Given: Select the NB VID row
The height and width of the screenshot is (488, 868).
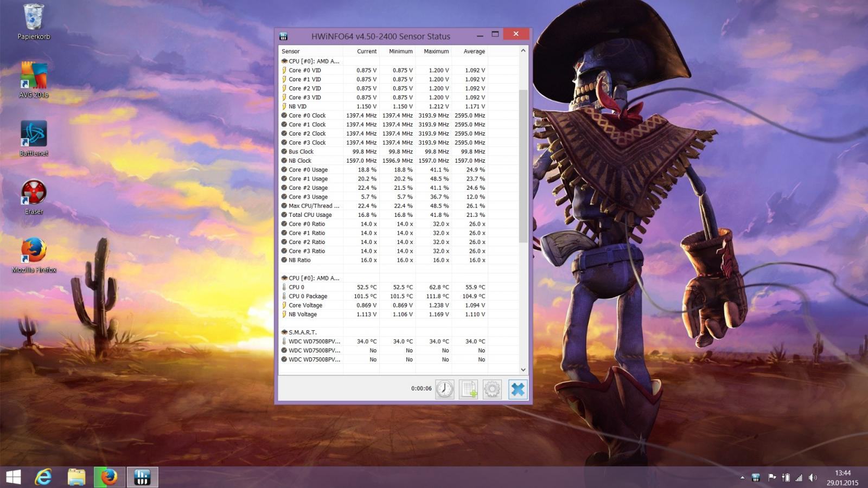Looking at the screenshot, I should (x=383, y=107).
